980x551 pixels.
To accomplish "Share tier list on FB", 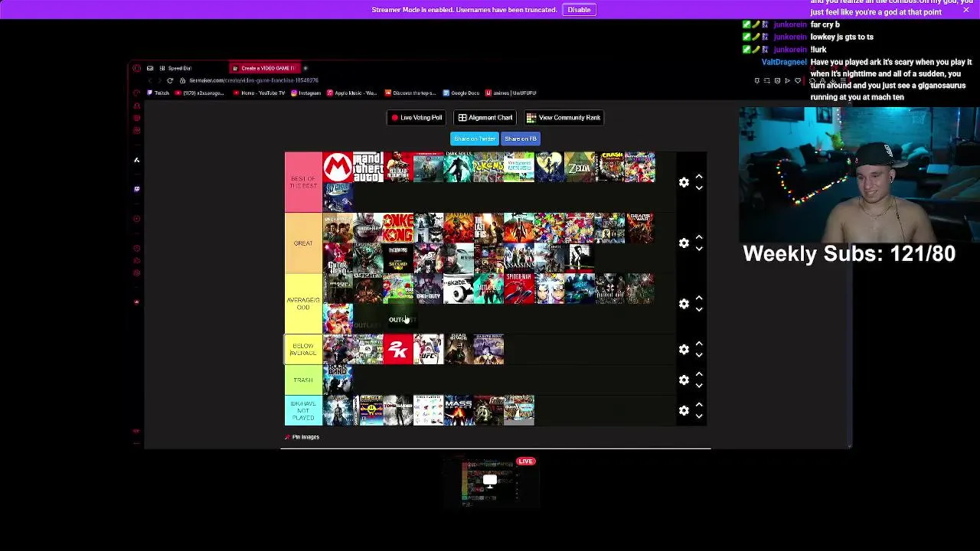I will tap(521, 139).
